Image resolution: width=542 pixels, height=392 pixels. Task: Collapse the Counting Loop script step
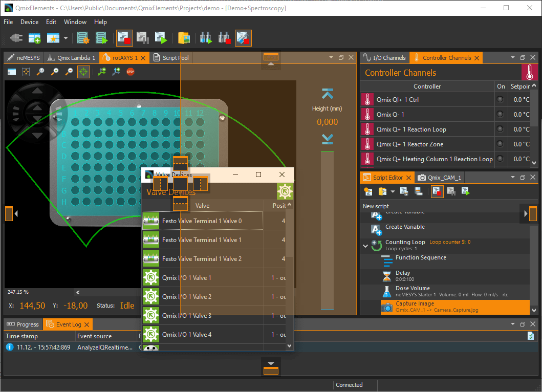pos(365,245)
